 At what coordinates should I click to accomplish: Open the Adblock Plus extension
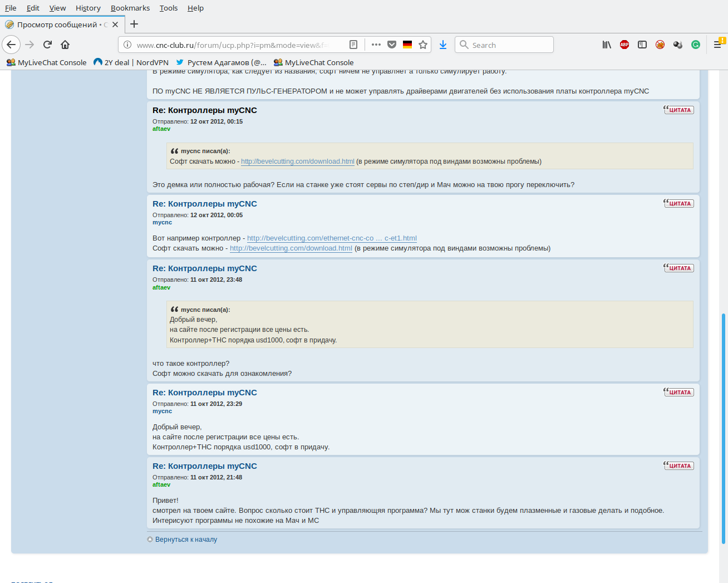coord(624,45)
